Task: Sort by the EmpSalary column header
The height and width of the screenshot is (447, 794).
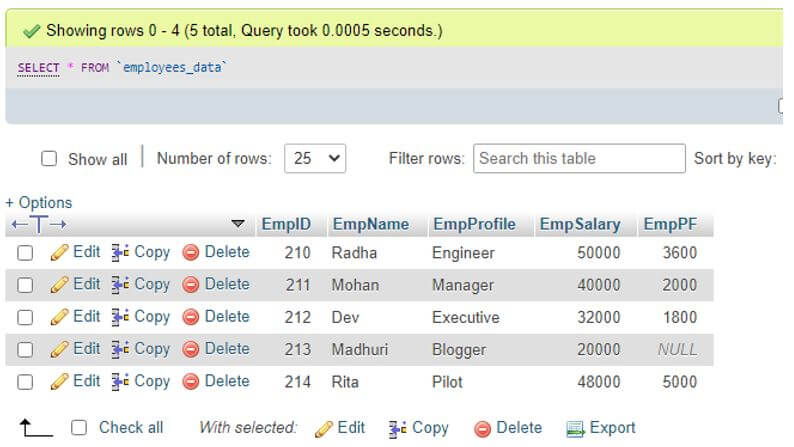Action: point(580,224)
